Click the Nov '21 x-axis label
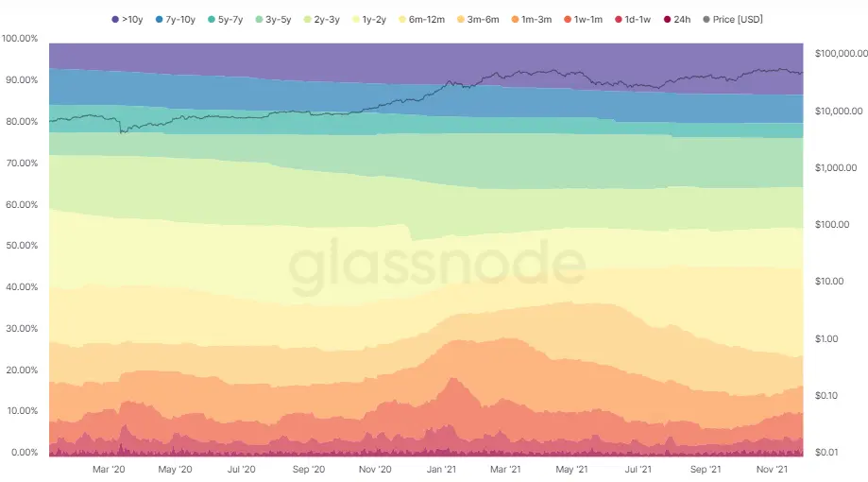The height and width of the screenshot is (482, 868). click(772, 470)
